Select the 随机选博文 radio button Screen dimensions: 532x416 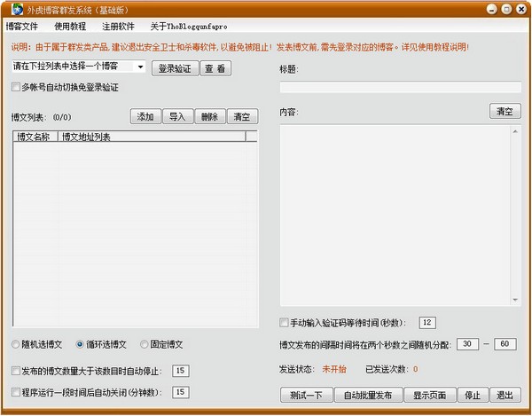[16, 344]
